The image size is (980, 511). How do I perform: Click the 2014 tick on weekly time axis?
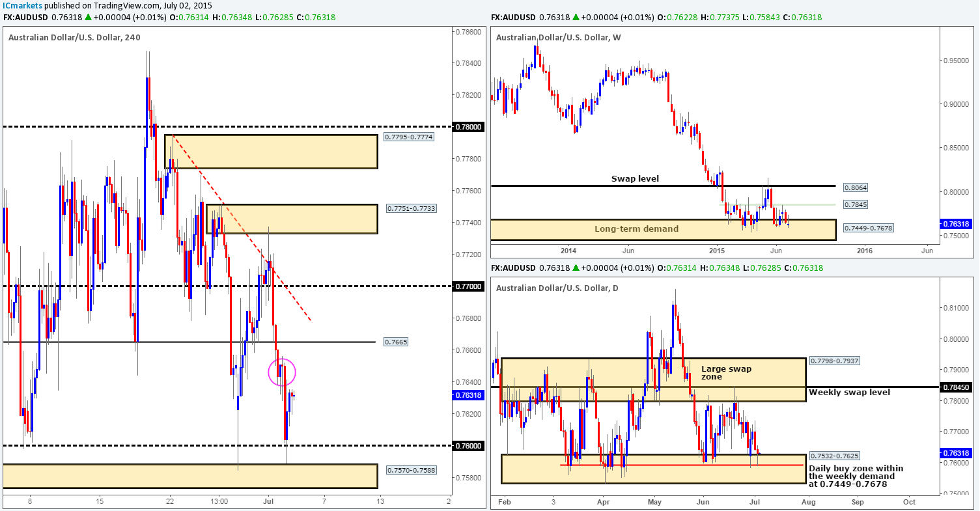pyautogui.click(x=568, y=251)
